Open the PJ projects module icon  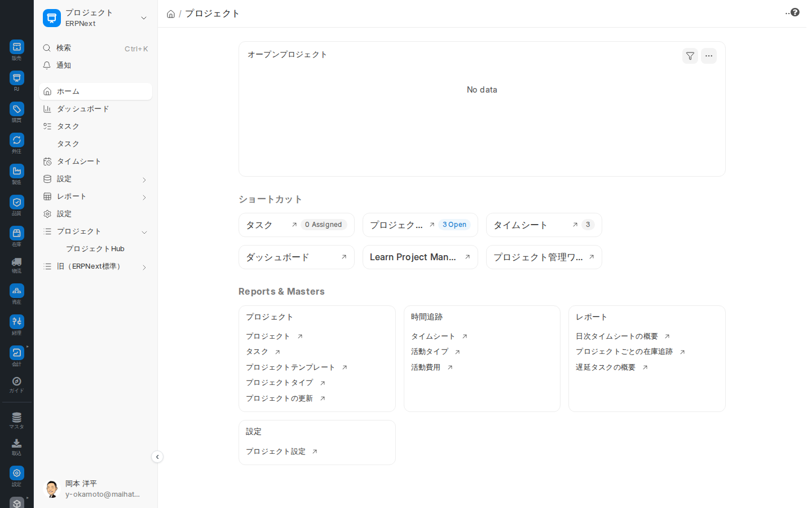pos(17,78)
